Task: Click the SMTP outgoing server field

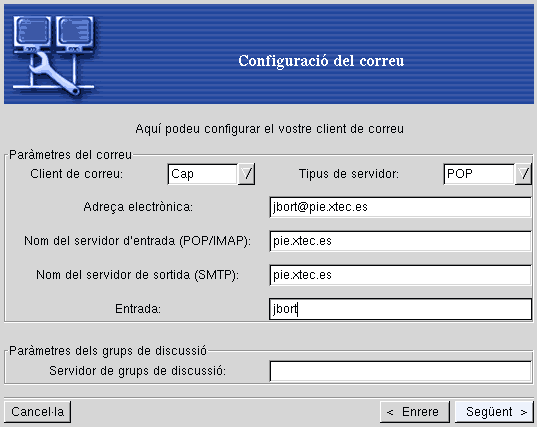Action: (400, 275)
